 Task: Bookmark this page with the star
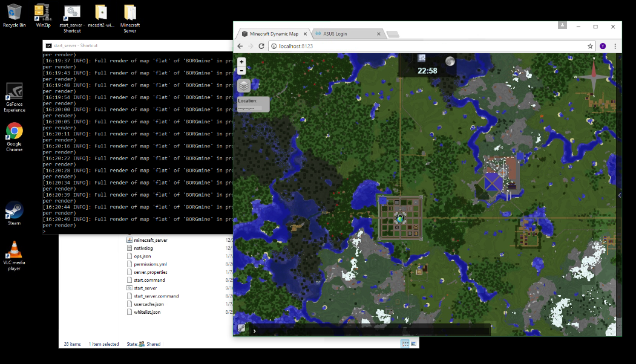[590, 46]
